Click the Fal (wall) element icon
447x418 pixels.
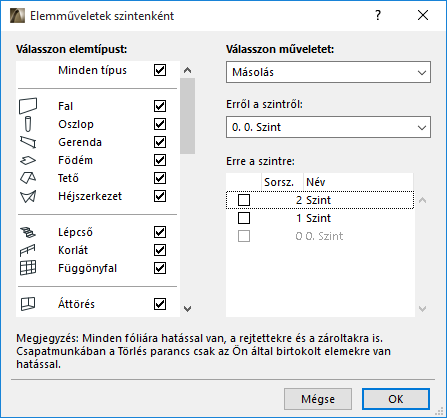pyautogui.click(x=28, y=106)
